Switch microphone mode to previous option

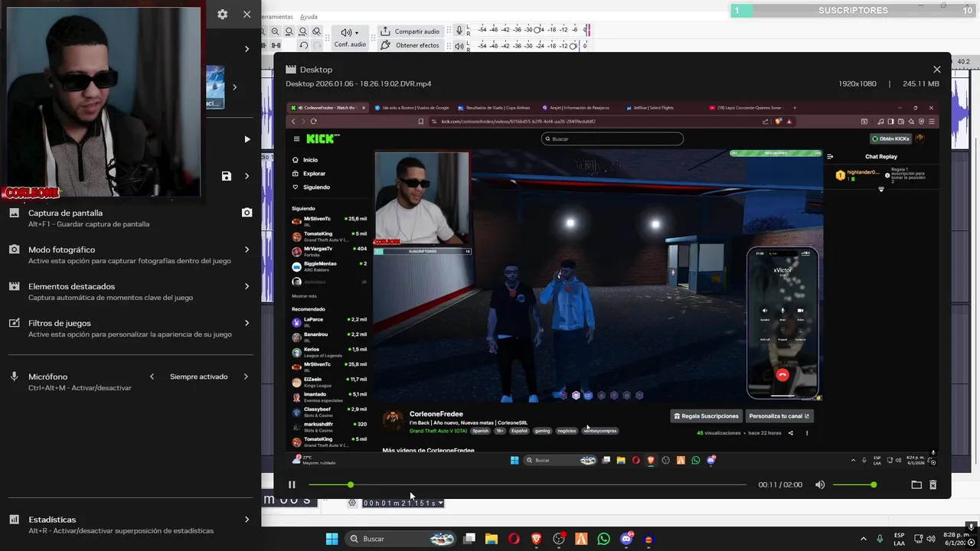tap(152, 377)
